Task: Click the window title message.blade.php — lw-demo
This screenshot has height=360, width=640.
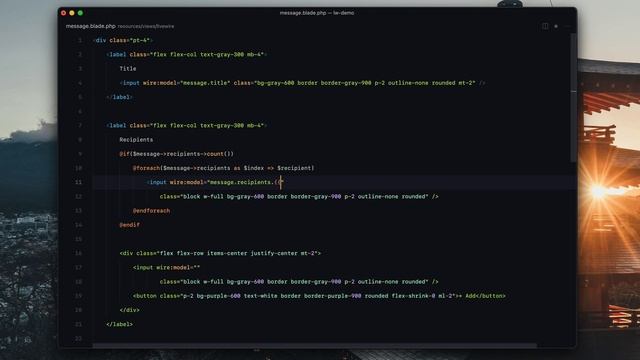Action: point(317,13)
